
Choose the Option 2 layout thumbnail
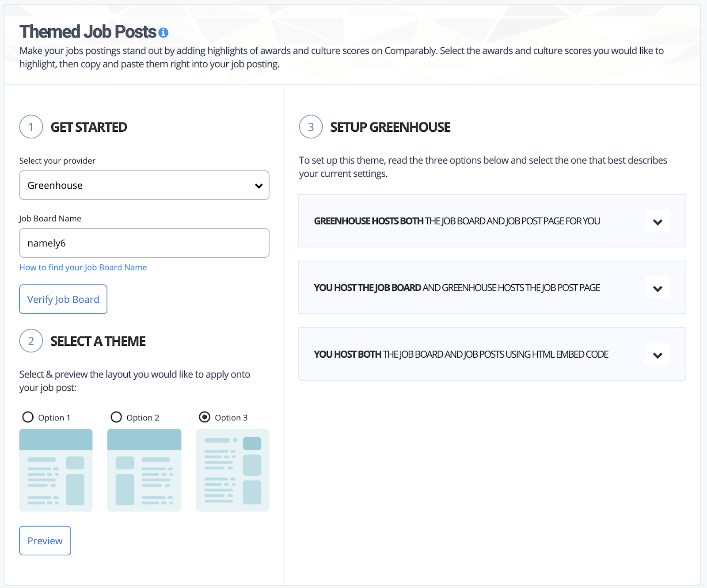tap(144, 470)
